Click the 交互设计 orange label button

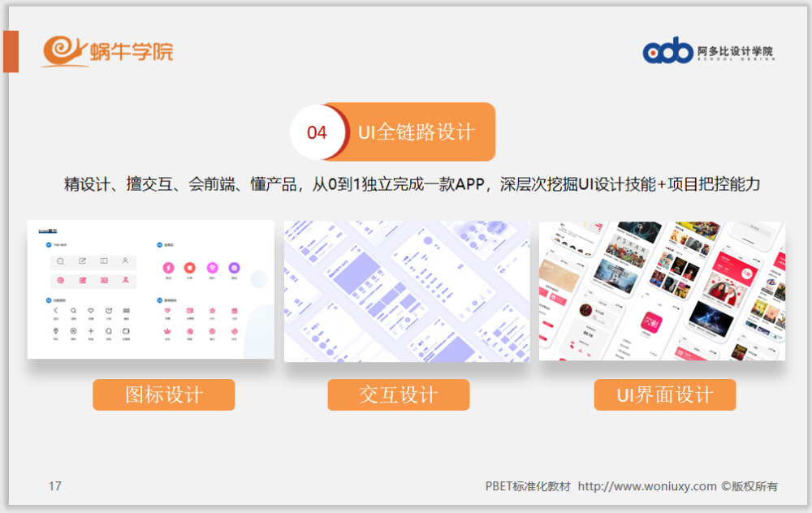(398, 395)
